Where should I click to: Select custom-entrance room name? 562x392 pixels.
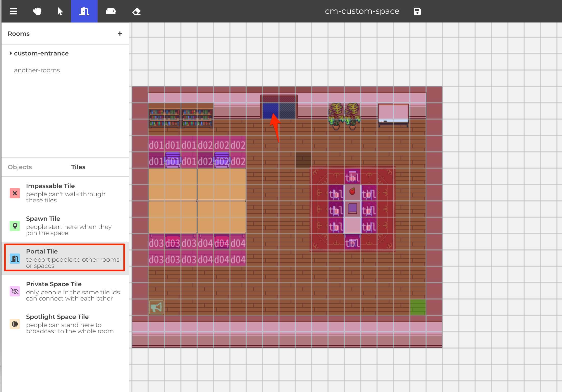tap(41, 53)
